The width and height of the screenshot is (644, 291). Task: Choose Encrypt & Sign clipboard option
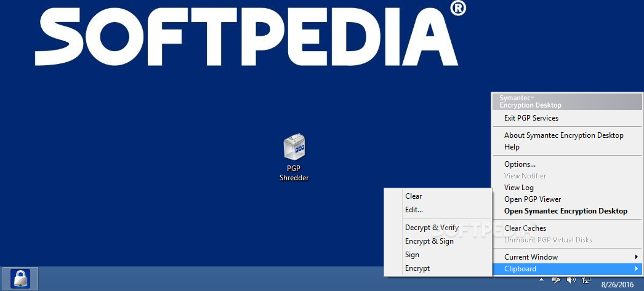[x=438, y=241]
